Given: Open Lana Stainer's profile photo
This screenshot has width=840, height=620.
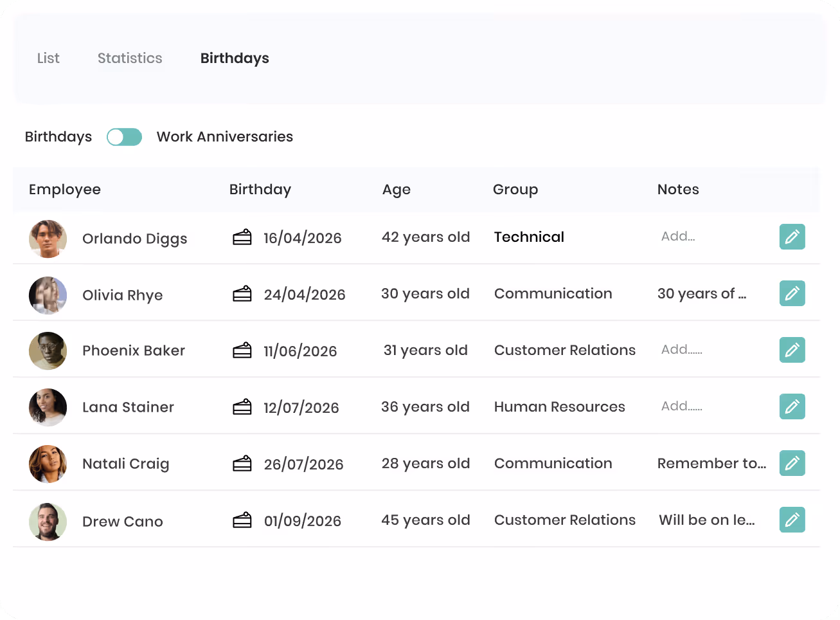Looking at the screenshot, I should point(48,407).
